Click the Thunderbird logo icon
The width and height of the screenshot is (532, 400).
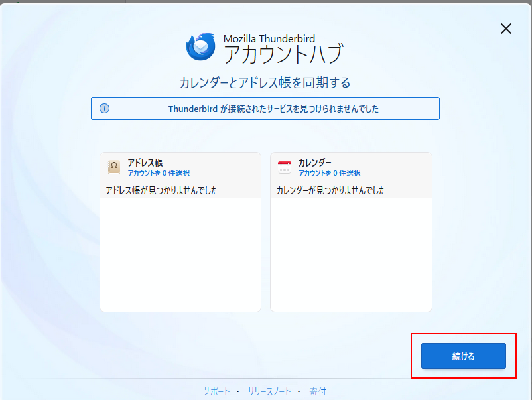tap(200, 46)
